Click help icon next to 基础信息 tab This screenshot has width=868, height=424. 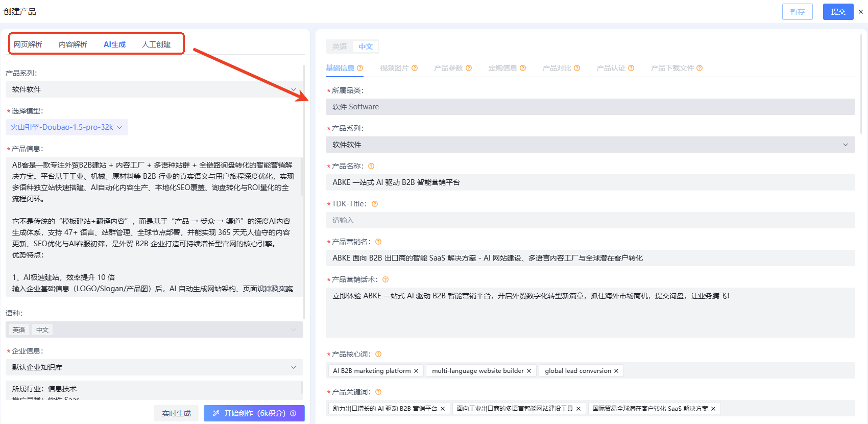point(360,68)
